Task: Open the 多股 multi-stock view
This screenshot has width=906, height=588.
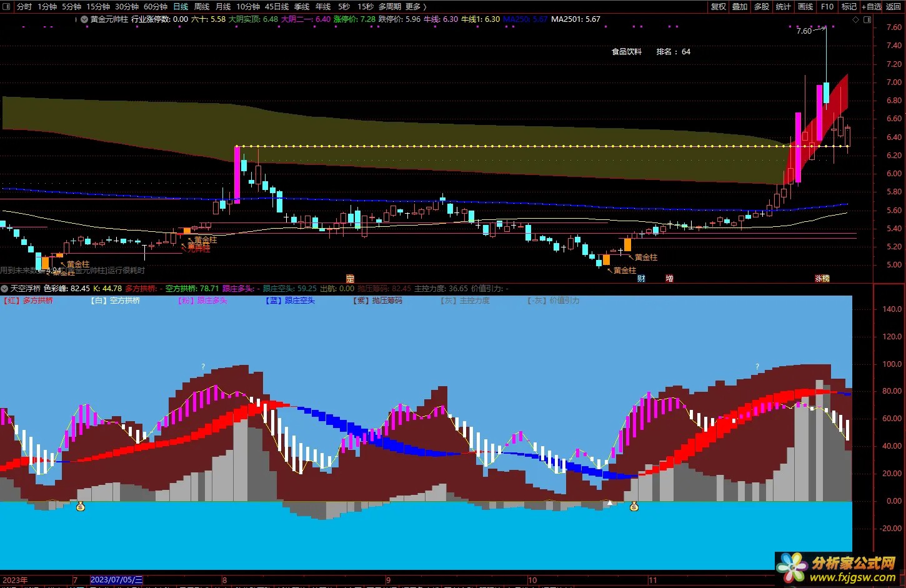Action: pyautogui.click(x=762, y=6)
